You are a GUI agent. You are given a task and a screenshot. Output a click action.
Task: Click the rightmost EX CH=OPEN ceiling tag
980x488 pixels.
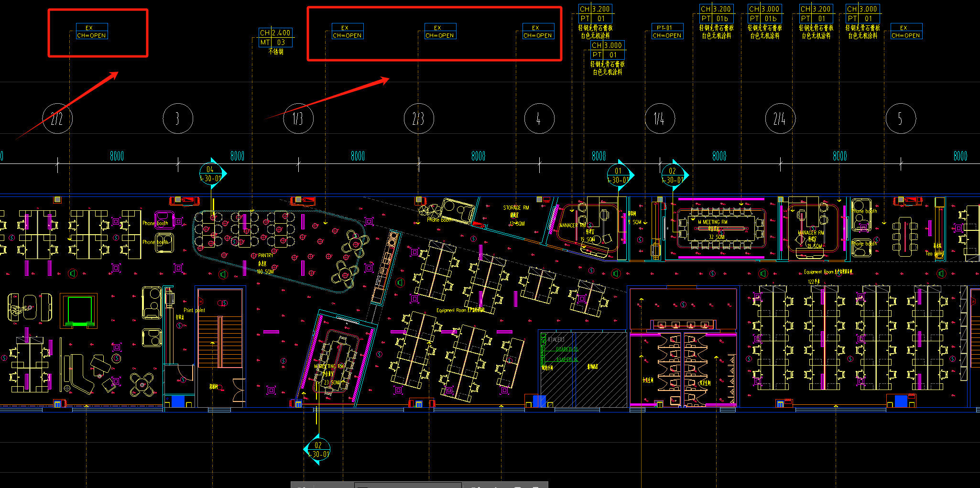click(x=906, y=32)
